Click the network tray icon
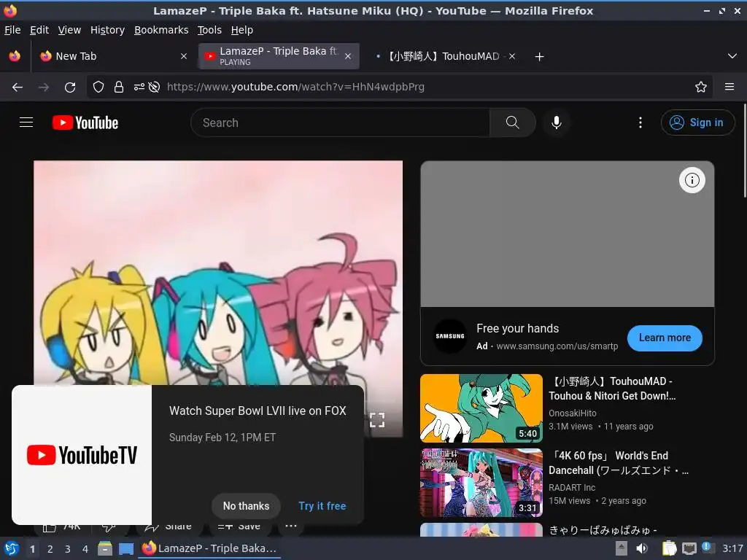The image size is (747, 560). pos(689,548)
